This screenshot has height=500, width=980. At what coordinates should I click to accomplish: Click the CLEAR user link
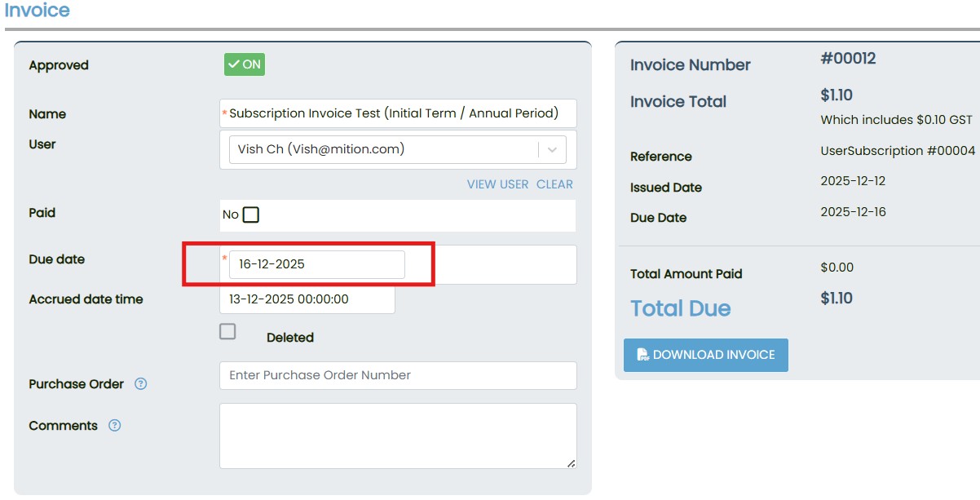coord(554,184)
